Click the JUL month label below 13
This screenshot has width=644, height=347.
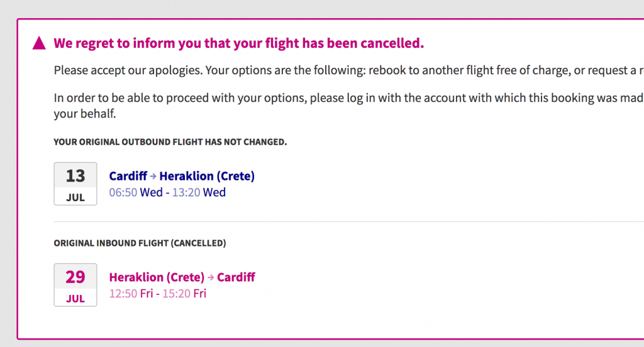pos(75,197)
